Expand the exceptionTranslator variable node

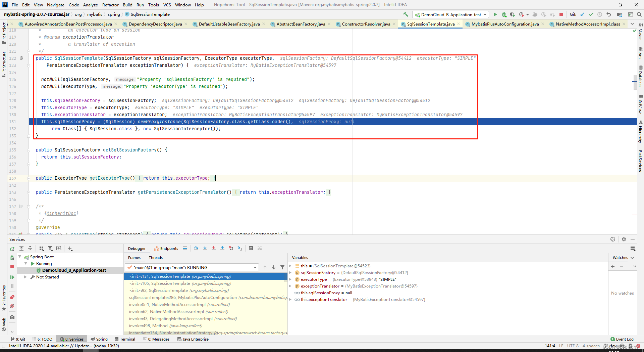pos(290,286)
